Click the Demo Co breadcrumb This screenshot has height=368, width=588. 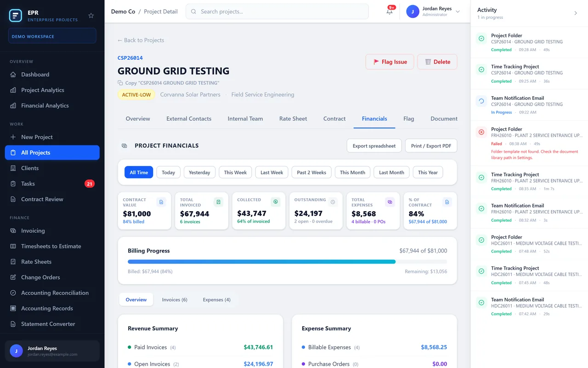click(x=123, y=11)
